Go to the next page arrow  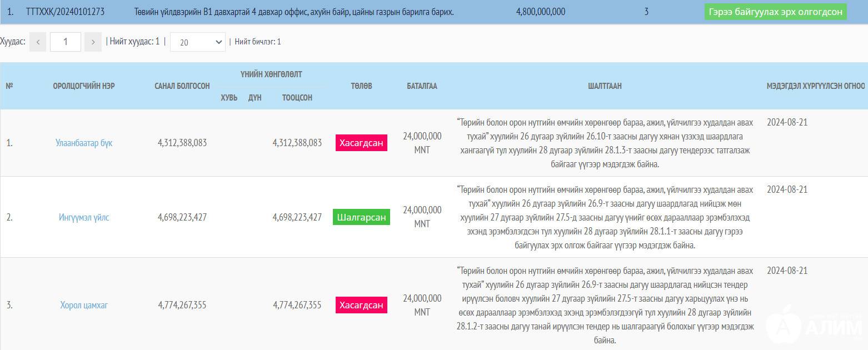(x=93, y=42)
